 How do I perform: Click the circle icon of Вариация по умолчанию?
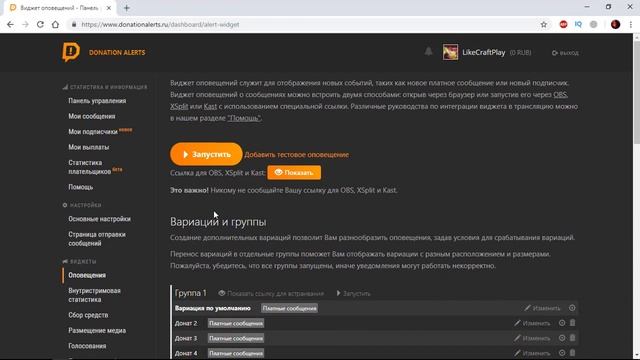tap(572, 308)
